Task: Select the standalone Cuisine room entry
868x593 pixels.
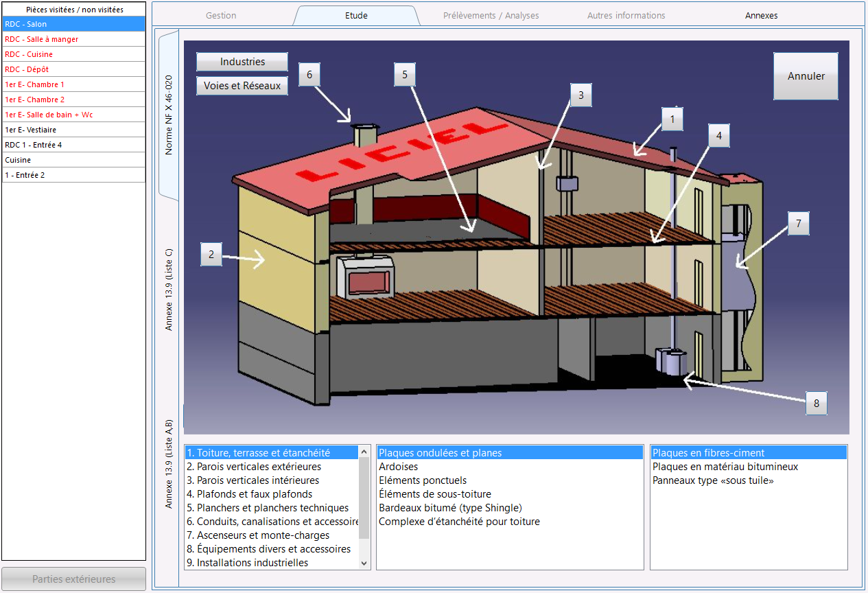Action: (x=74, y=160)
